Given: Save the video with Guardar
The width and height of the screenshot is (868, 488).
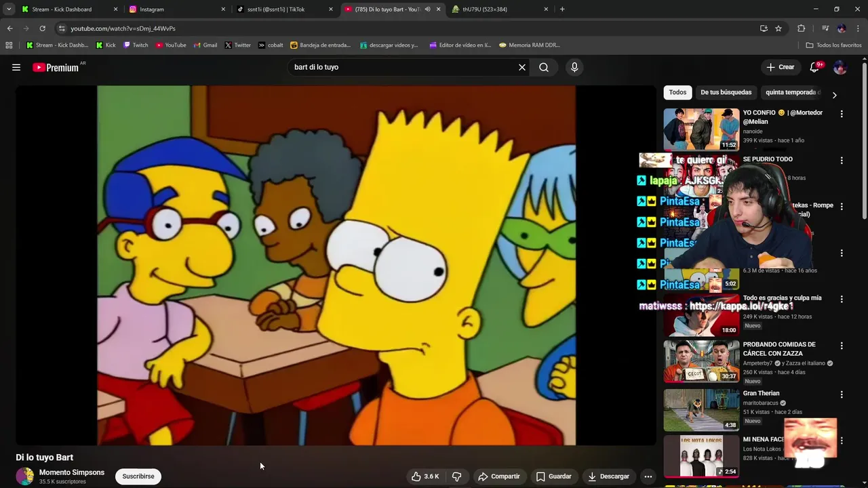Looking at the screenshot, I should click(x=553, y=476).
